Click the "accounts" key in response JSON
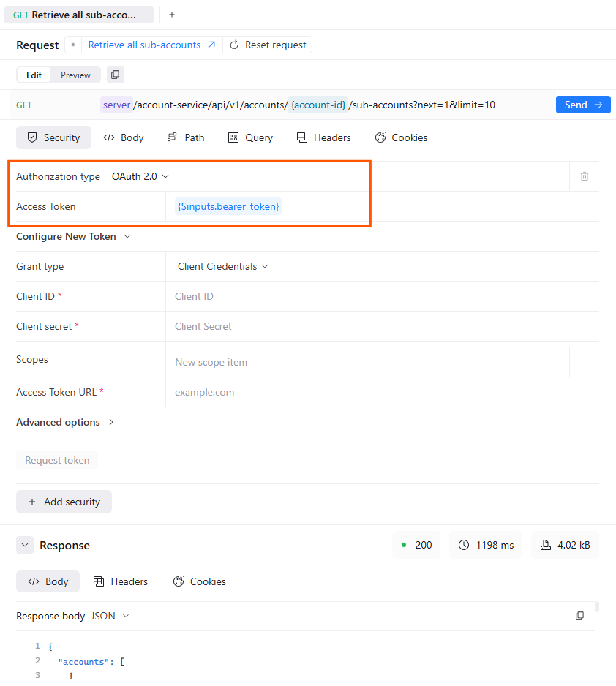 [x=83, y=661]
